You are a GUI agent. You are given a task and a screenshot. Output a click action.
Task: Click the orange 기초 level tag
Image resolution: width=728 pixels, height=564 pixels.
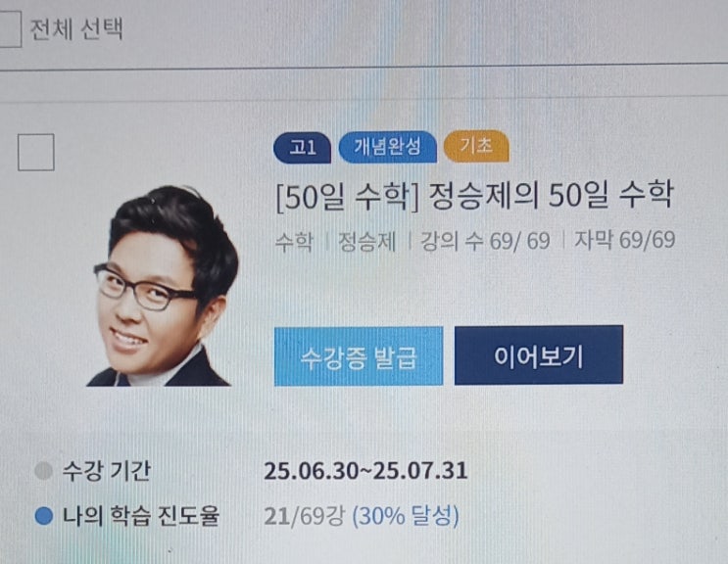(x=476, y=146)
